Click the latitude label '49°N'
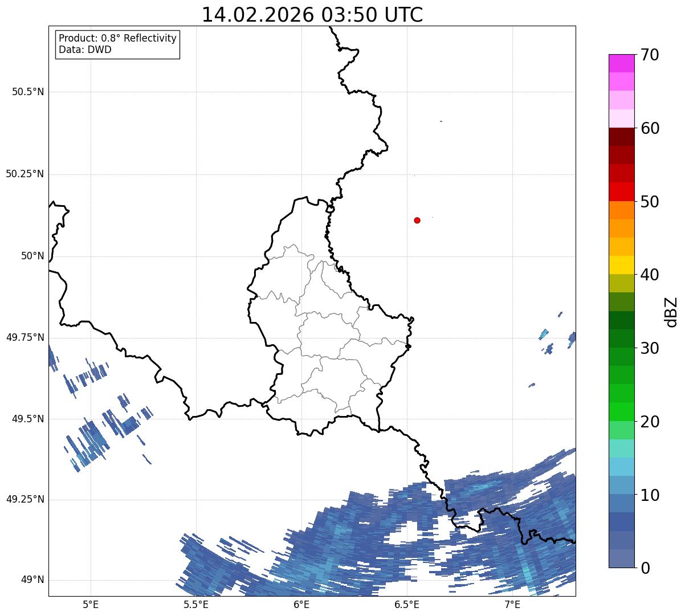The width and height of the screenshot is (685, 616). [x=32, y=580]
